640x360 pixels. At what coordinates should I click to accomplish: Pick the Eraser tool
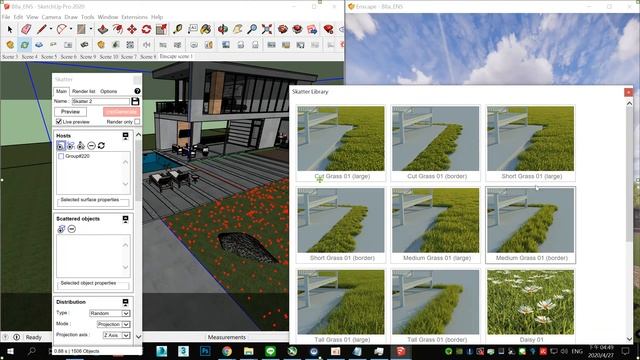pos(26,29)
